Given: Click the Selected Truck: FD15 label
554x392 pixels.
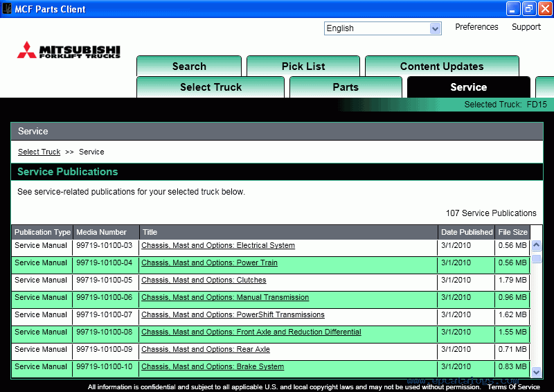Looking at the screenshot, I should (x=506, y=105).
